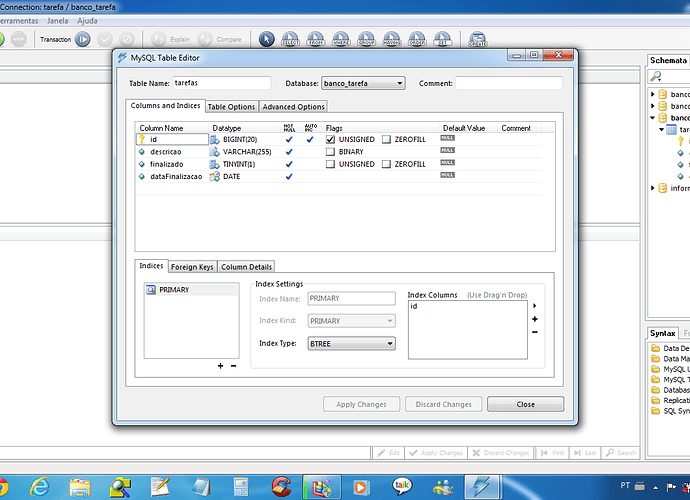This screenshot has height=500, width=690.
Task: Click the FROM query builder icon
Action: click(x=316, y=39)
